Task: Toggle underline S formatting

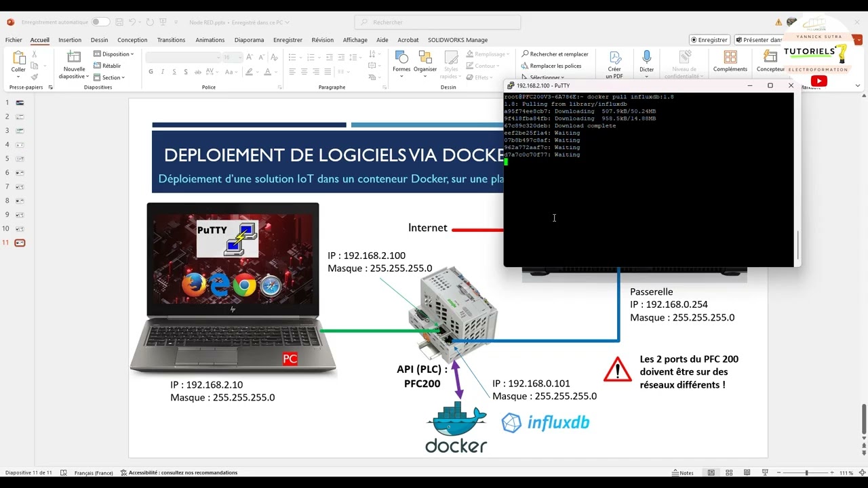Action: tap(174, 72)
